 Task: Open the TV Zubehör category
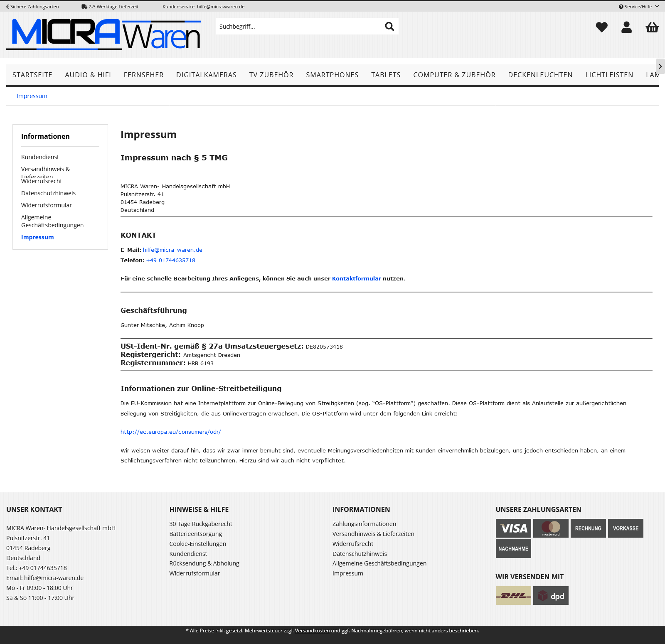click(x=271, y=75)
